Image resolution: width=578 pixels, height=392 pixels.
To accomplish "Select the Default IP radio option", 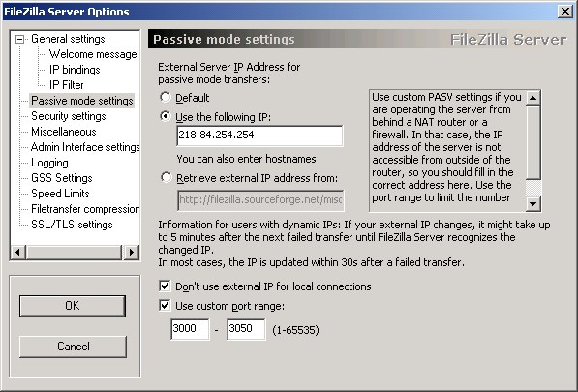I will click(166, 97).
